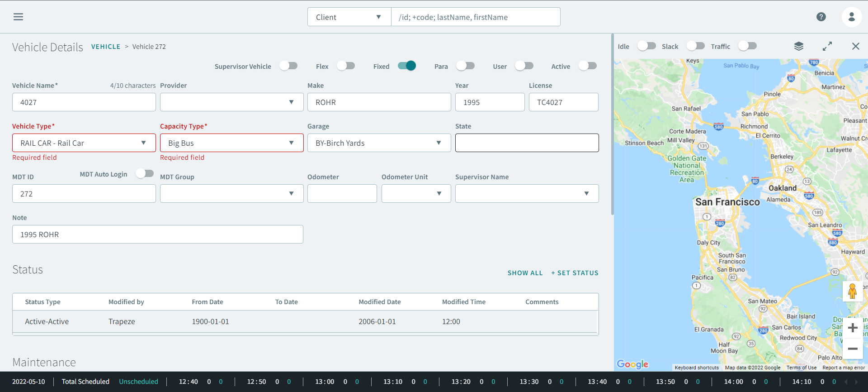868x392 pixels.
Task: Click the help question mark icon
Action: [821, 17]
